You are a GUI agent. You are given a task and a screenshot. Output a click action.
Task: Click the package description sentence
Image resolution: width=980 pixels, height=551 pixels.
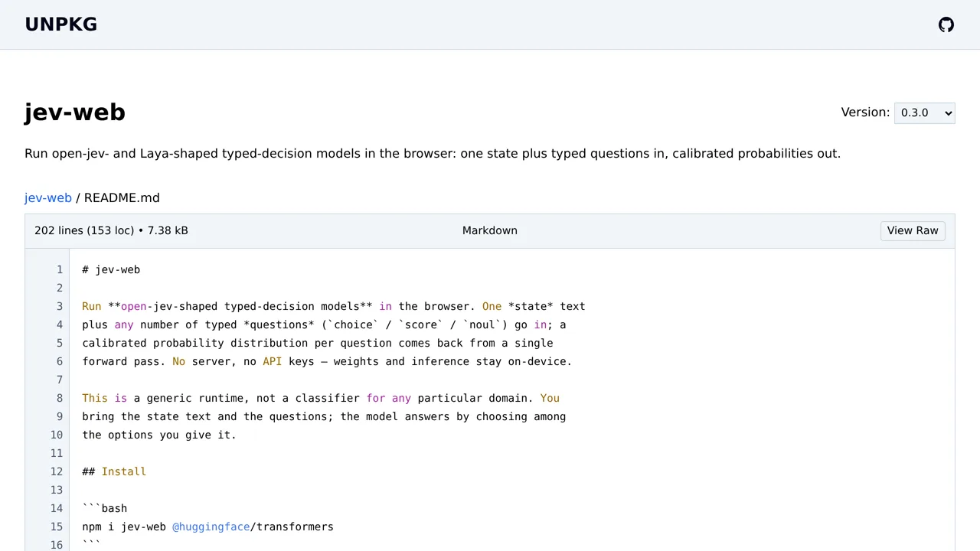tap(433, 153)
